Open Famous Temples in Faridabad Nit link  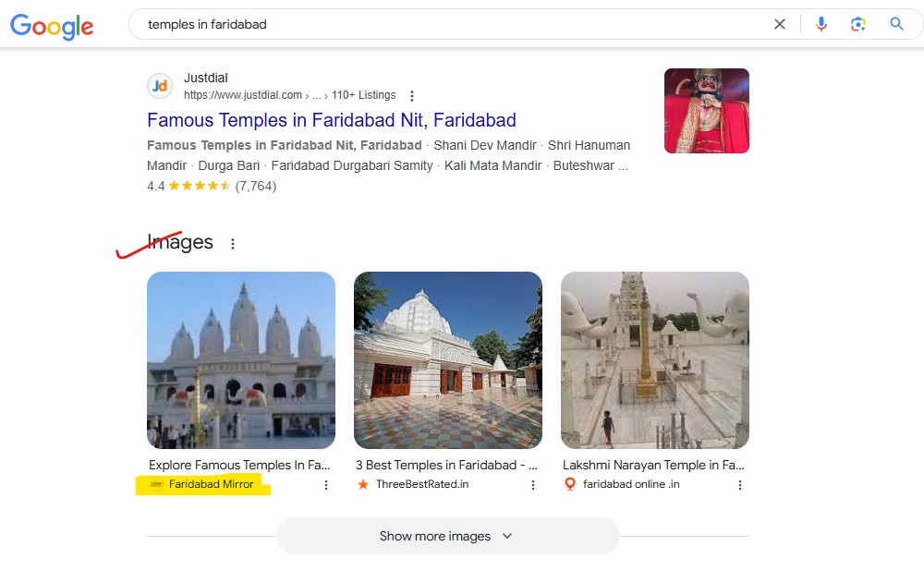(x=331, y=120)
